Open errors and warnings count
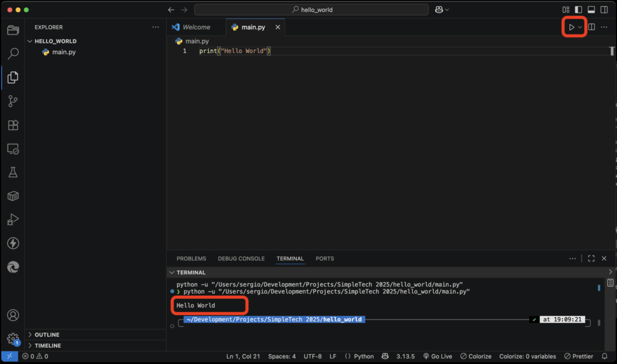Viewport: 617px width, 364px height. [x=35, y=356]
